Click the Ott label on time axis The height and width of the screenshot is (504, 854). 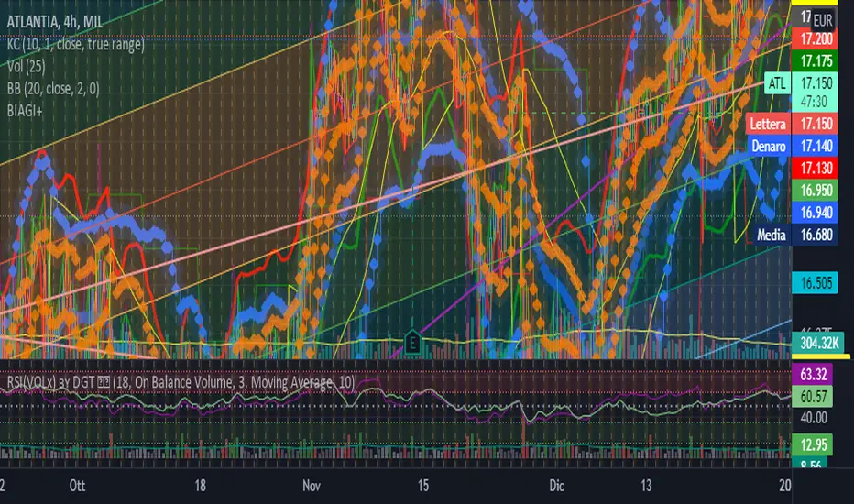[x=77, y=486]
